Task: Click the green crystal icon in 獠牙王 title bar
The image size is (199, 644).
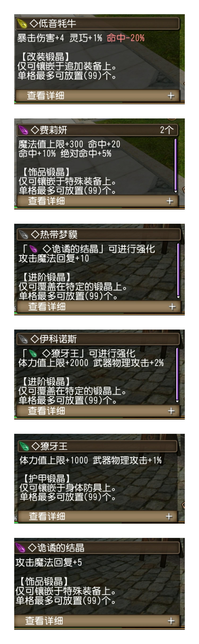Action: pos(24,446)
